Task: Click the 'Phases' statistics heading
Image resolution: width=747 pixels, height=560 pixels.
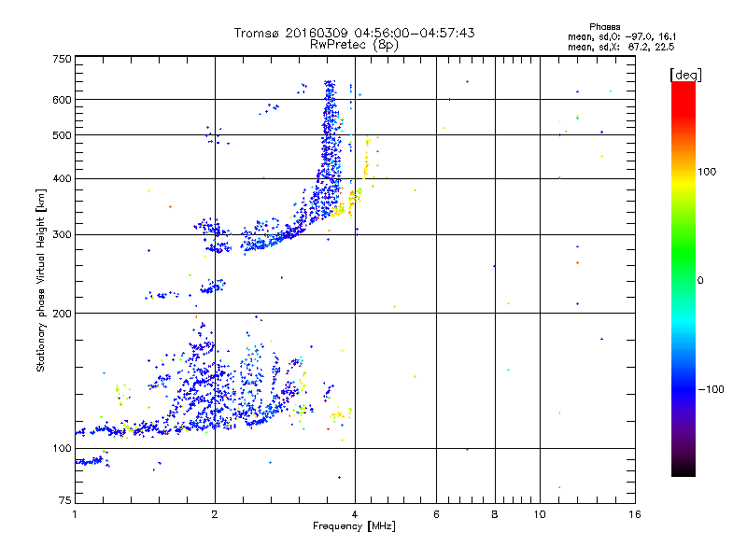Action: [x=604, y=27]
